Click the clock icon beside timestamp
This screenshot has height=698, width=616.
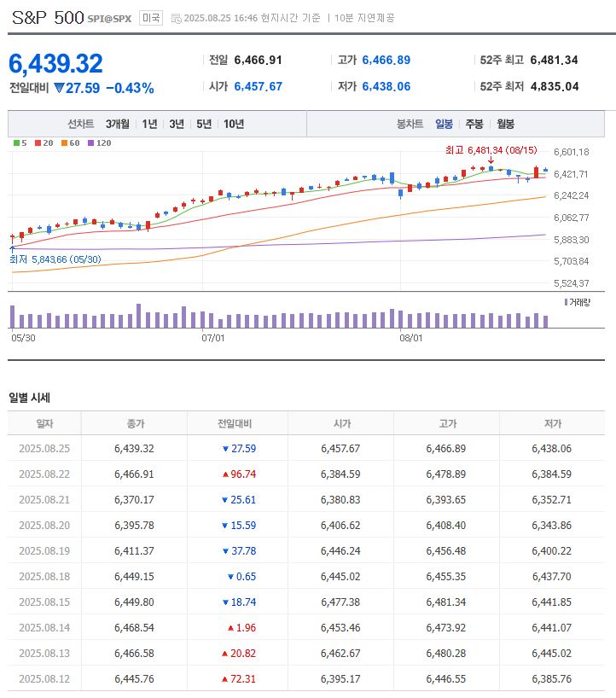click(x=177, y=18)
